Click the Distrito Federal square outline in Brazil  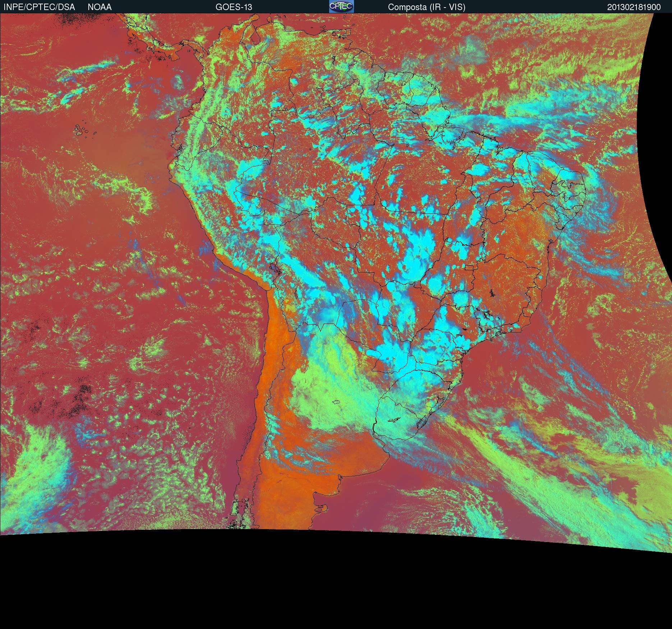469,267
